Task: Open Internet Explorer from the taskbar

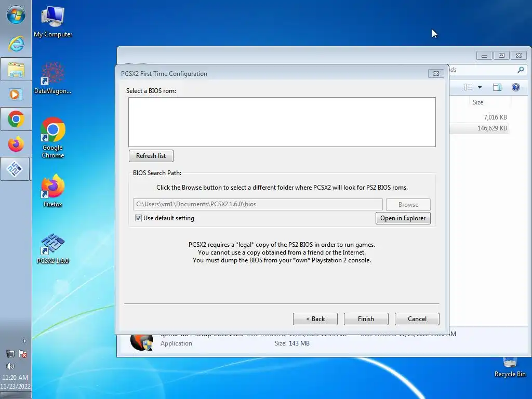Action: 16,44
